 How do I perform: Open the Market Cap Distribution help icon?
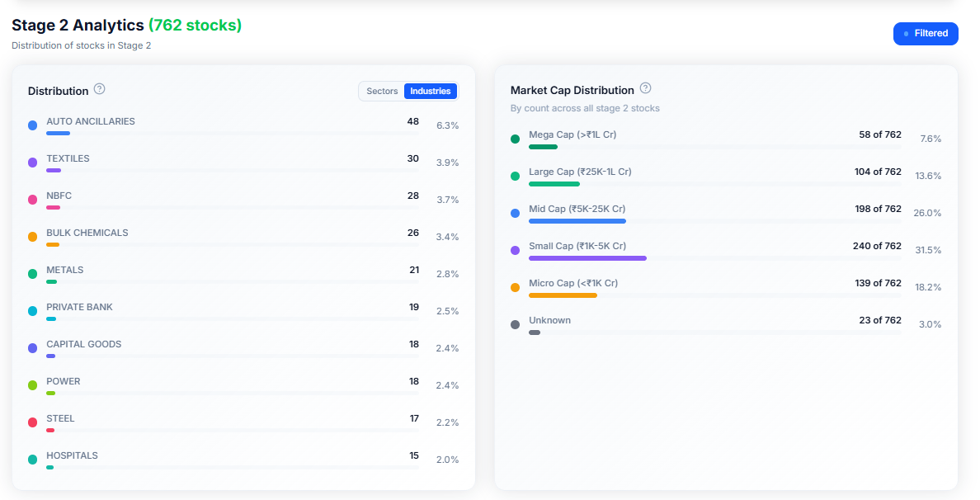click(646, 88)
